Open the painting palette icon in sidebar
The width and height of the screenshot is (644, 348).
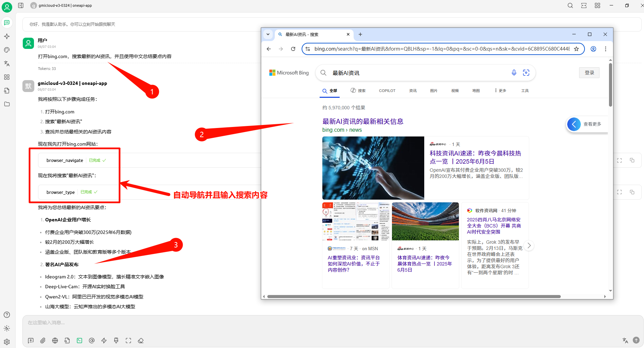pyautogui.click(x=7, y=50)
